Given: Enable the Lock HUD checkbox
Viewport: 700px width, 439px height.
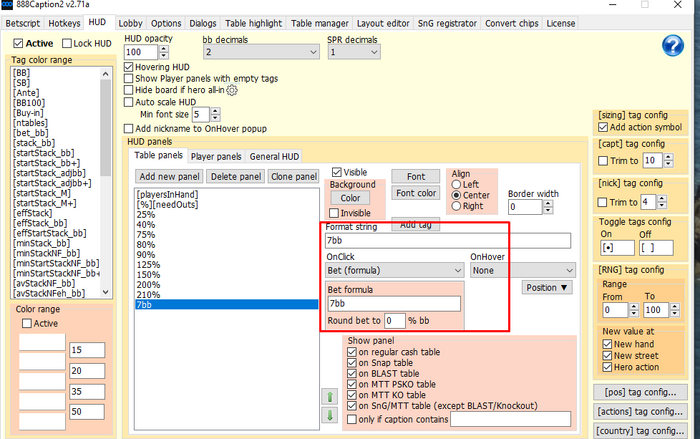Looking at the screenshot, I should click(68, 44).
